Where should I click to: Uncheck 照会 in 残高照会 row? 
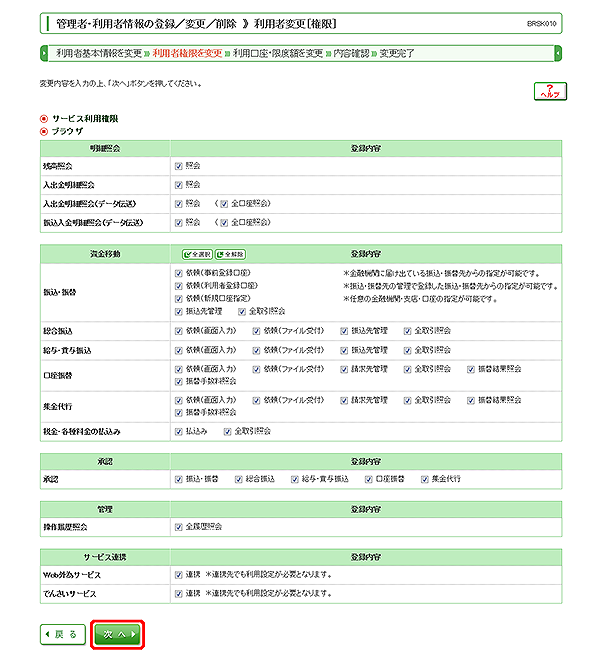pos(178,166)
